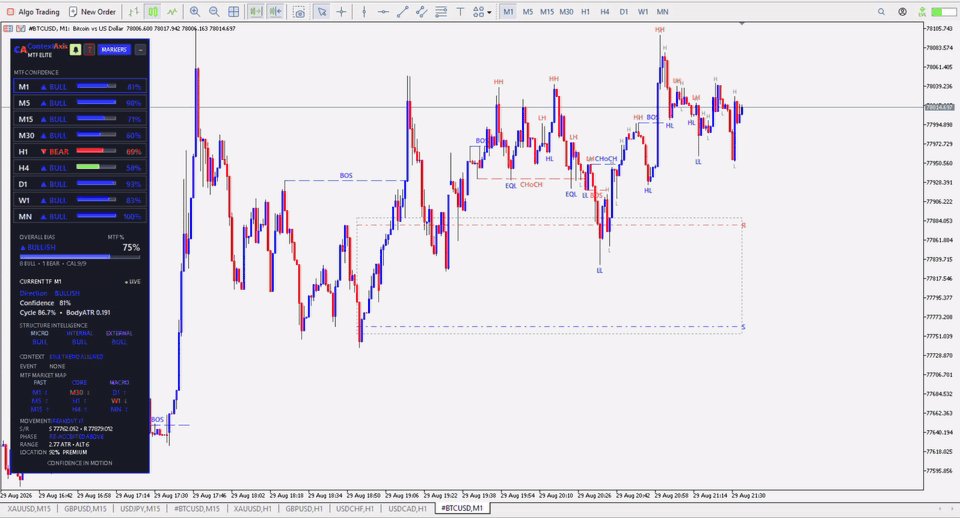This screenshot has height=518, width=960.
Task: Click the green connection signal icon
Action: coord(922,12)
